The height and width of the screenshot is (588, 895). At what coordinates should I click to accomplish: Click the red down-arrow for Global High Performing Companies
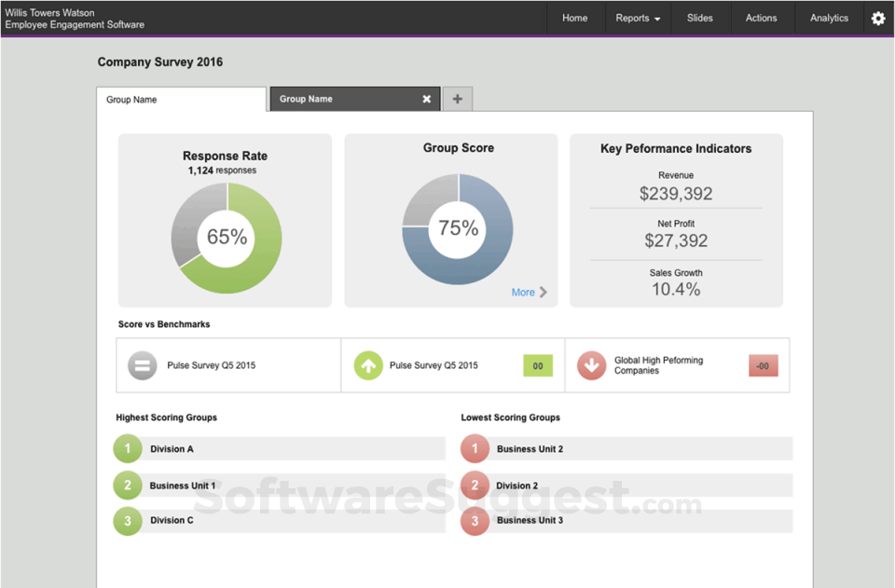(x=592, y=365)
